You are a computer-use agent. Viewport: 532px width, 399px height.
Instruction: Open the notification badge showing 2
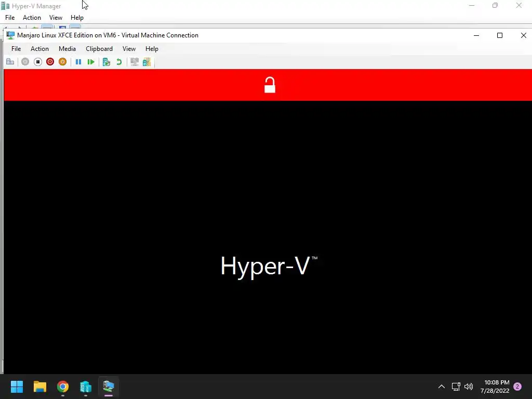tap(517, 387)
